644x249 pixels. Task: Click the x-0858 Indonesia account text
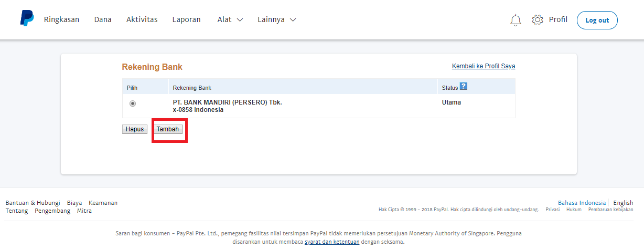tap(198, 110)
